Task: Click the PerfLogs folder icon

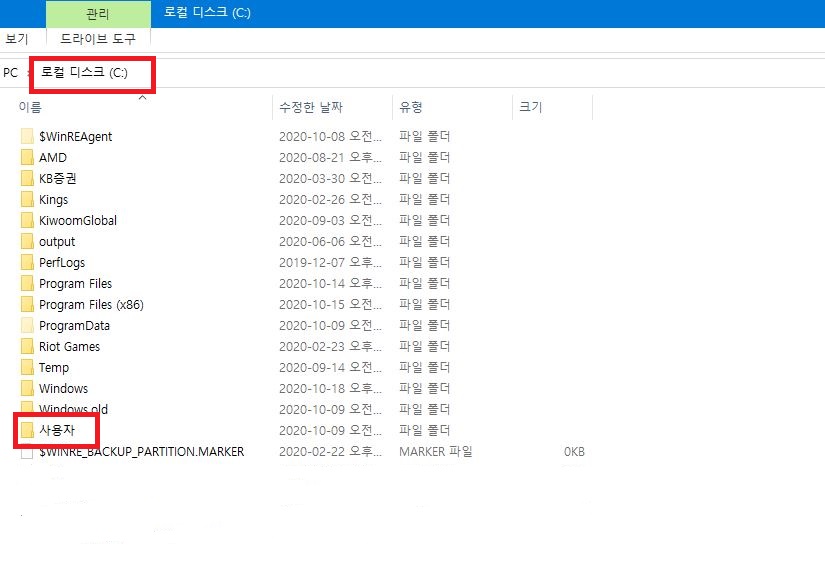Action: [x=27, y=262]
